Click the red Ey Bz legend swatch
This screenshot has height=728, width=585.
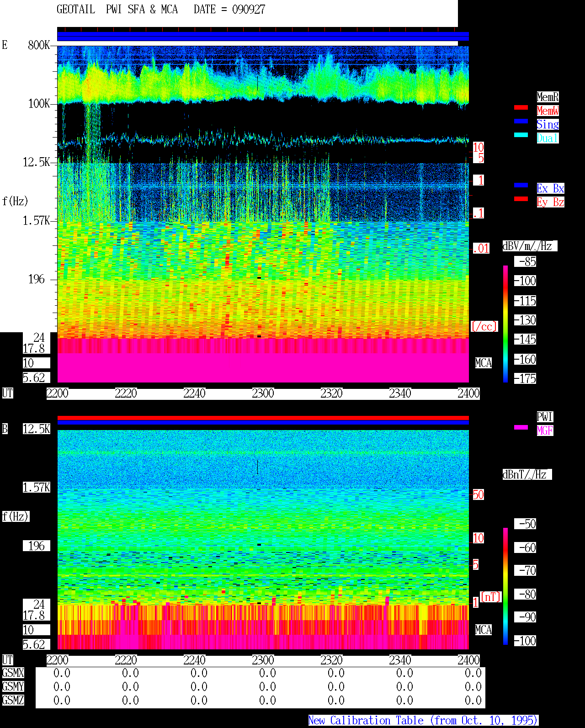pos(521,199)
